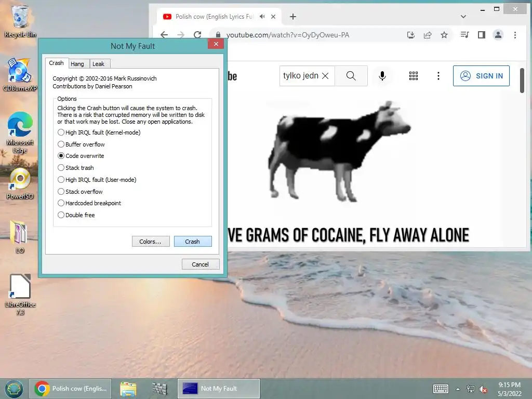
Task: Click the YouTube search magnifier button
Action: coord(351,76)
